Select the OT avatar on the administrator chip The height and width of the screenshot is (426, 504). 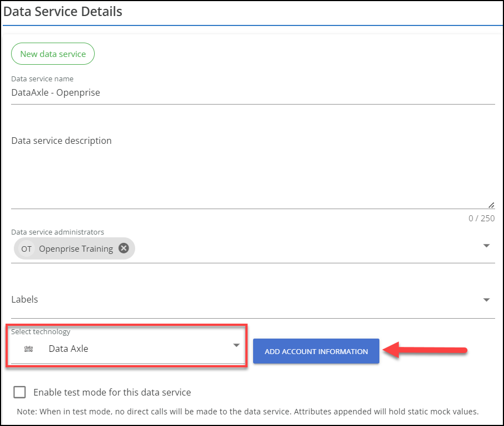(27, 249)
